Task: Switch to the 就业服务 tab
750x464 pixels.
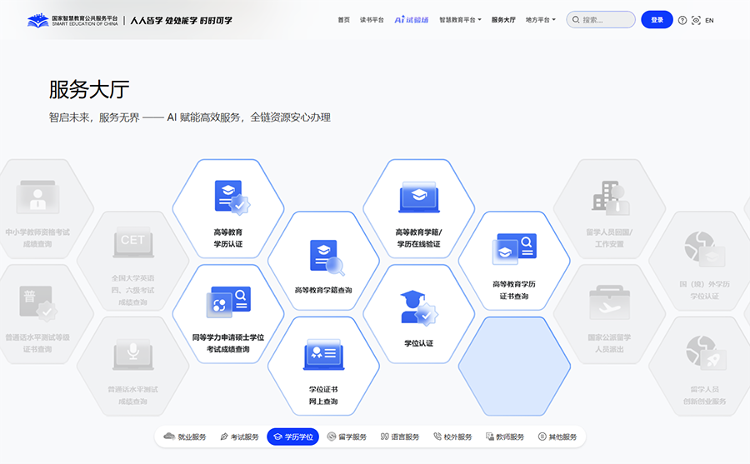Action: [185, 437]
